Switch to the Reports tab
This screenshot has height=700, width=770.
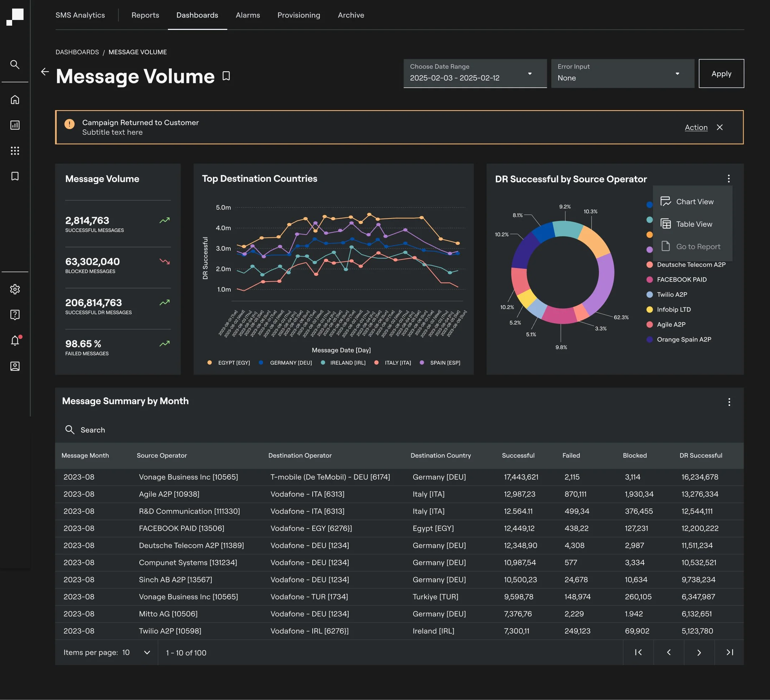coord(145,15)
